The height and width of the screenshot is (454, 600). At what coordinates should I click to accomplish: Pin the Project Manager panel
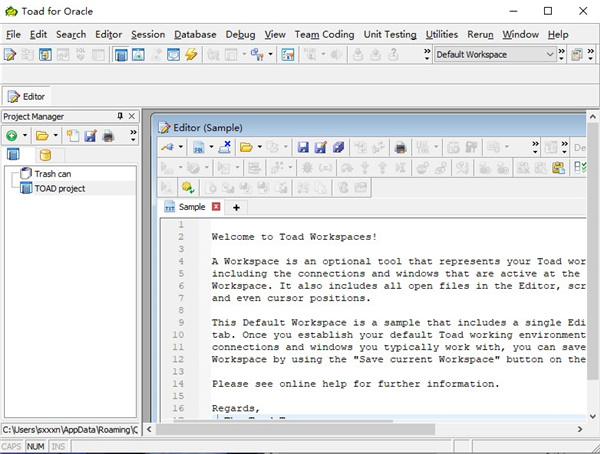(120, 116)
